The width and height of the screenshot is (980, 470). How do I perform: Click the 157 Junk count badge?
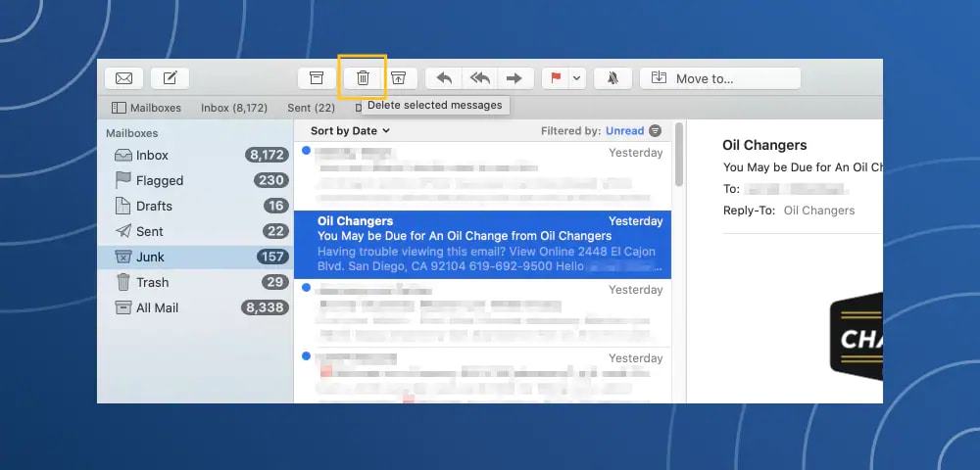tap(272, 257)
